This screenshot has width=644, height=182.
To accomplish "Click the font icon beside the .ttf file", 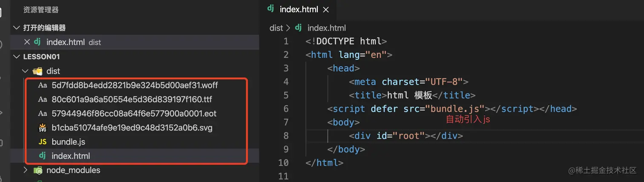I will (42, 100).
